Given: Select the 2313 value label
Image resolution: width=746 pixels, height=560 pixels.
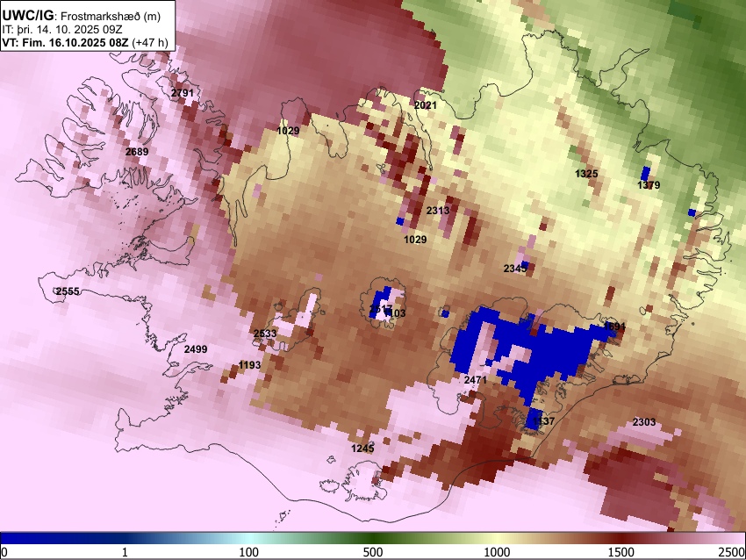Looking at the screenshot, I should click(x=437, y=211).
